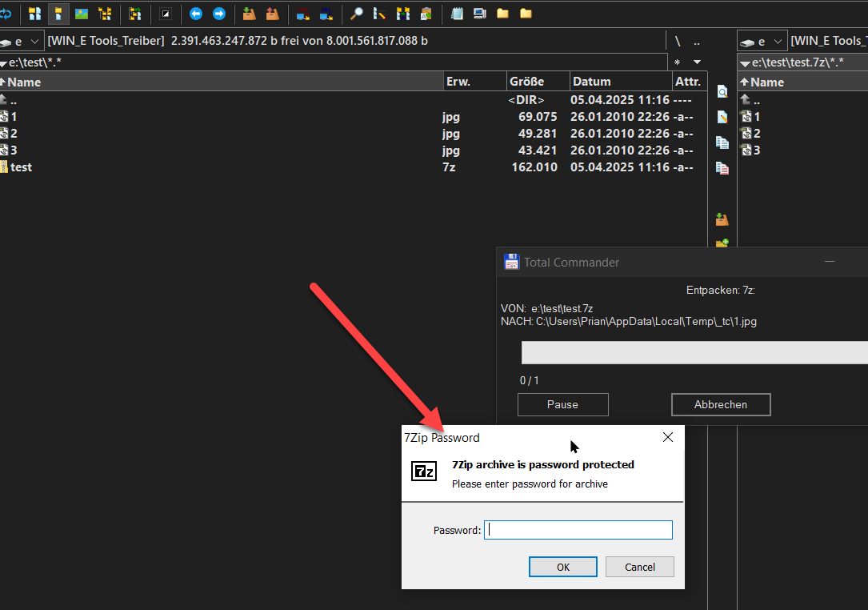This screenshot has height=610, width=868.
Task: Sort right panel by Name column
Action: pos(802,82)
